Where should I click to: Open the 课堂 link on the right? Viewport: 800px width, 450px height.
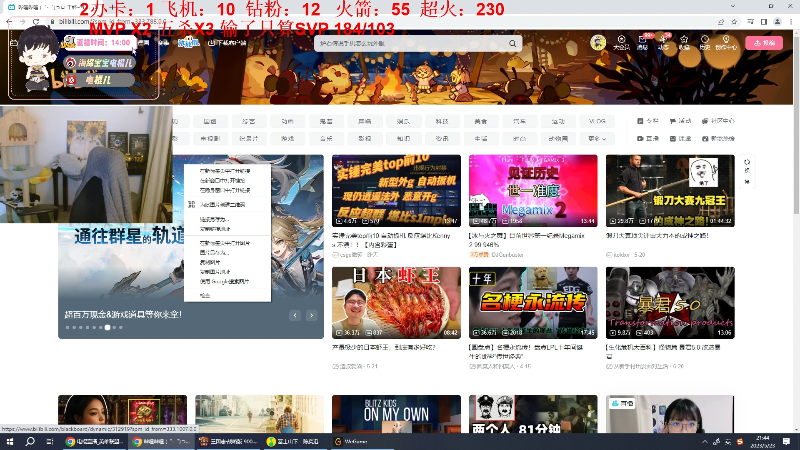point(680,138)
